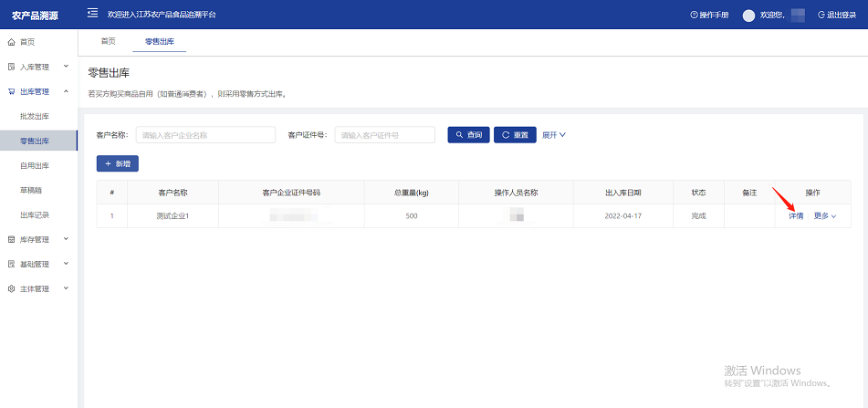The width and height of the screenshot is (868, 408).
Task: Expand the 入库管理 sidebar menu
Action: [38, 67]
